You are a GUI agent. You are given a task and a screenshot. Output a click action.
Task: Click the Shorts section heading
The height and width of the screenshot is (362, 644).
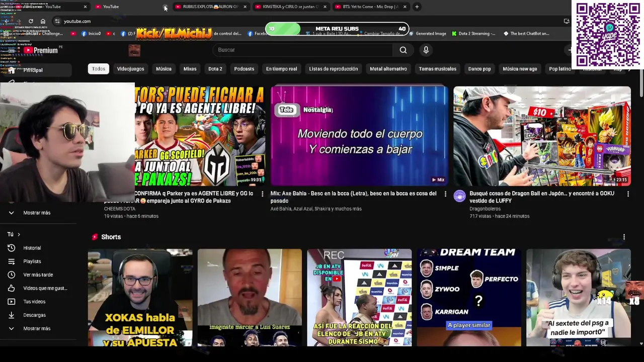pyautogui.click(x=111, y=237)
